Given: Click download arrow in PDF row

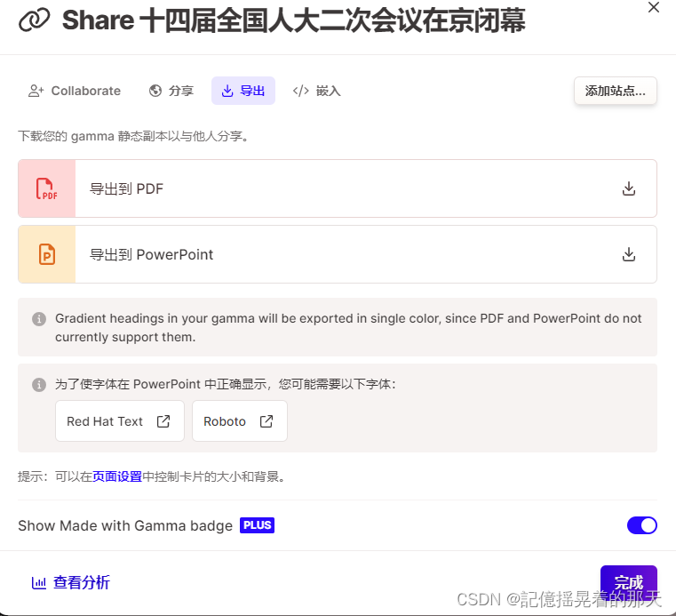Looking at the screenshot, I should pos(629,188).
